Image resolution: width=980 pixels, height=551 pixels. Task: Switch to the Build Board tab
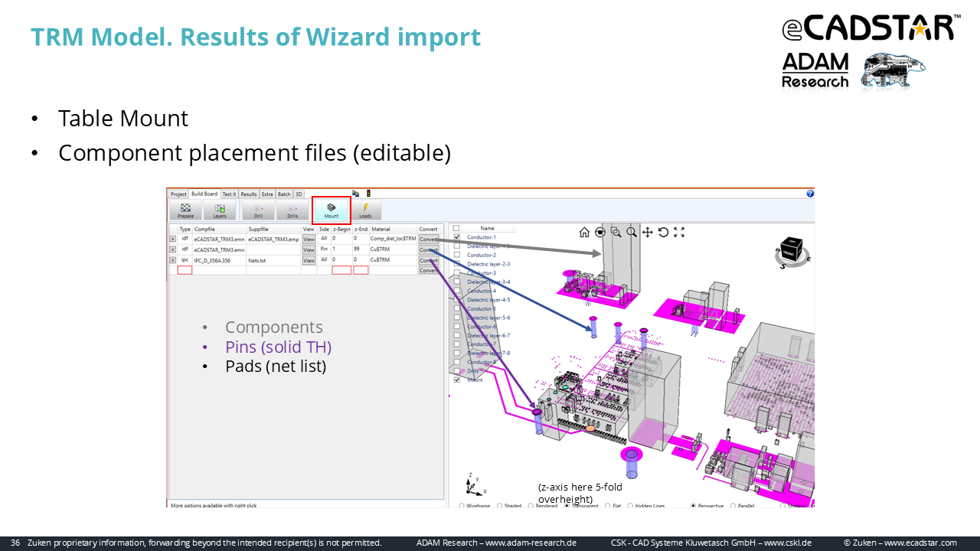click(x=204, y=194)
